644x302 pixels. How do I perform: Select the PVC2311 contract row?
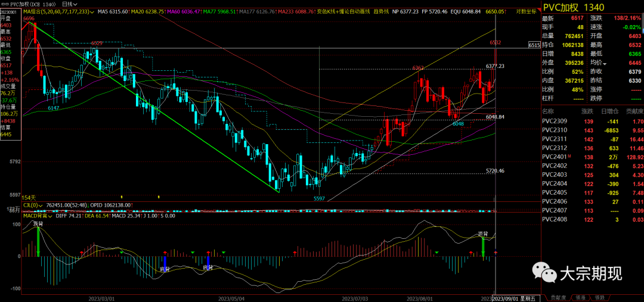point(592,139)
